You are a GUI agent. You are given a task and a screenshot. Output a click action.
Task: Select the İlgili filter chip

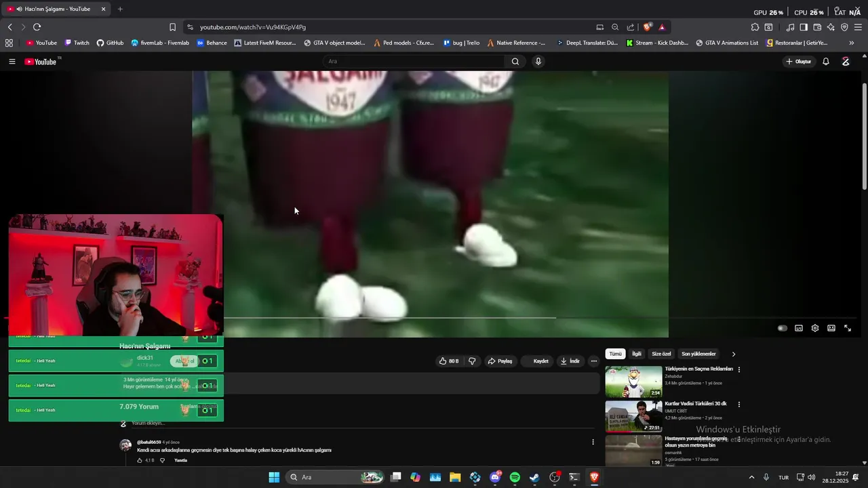click(x=637, y=354)
